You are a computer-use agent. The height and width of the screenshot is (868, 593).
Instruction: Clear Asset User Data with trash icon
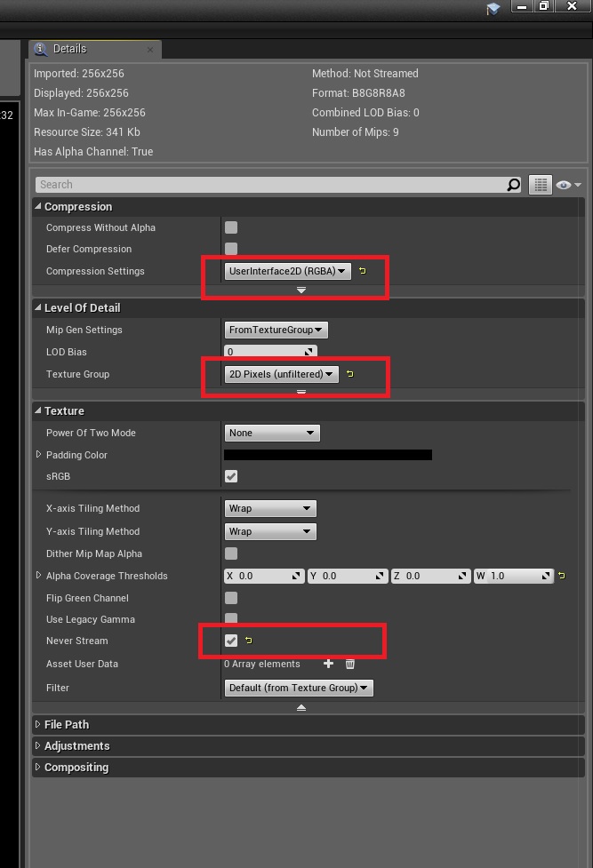[350, 664]
